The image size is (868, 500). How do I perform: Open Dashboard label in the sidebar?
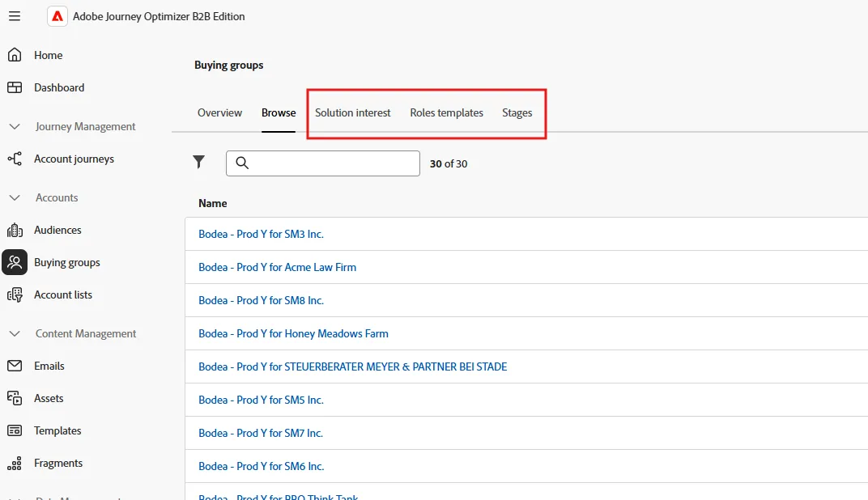[59, 87]
